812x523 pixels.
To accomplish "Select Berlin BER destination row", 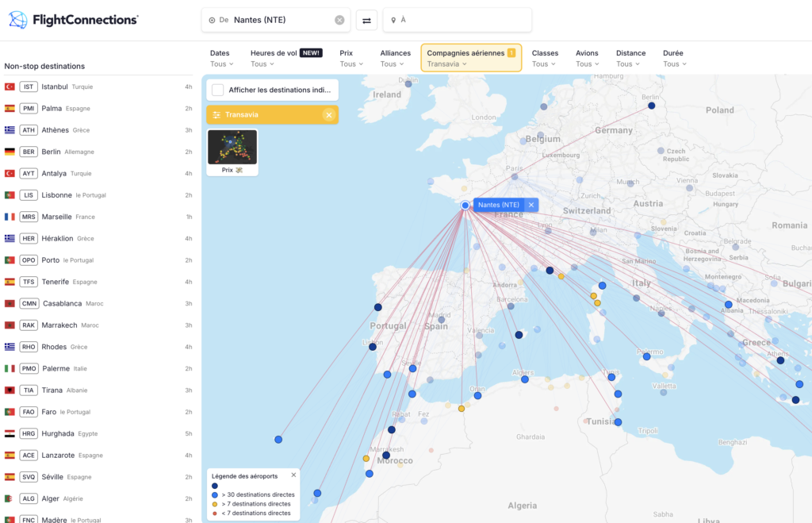I will [98, 152].
